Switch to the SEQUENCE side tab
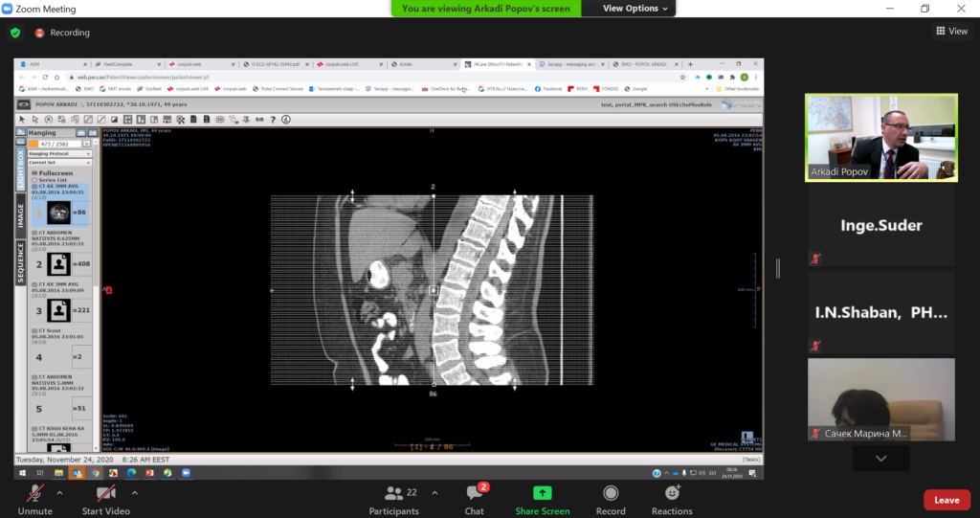Viewport: 980px width, 518px height. click(x=21, y=262)
